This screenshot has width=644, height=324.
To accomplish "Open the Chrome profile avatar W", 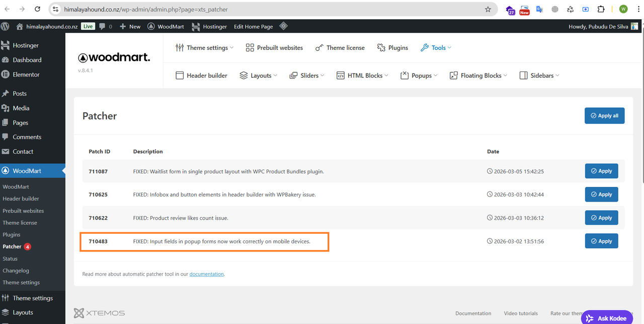I will [623, 9].
